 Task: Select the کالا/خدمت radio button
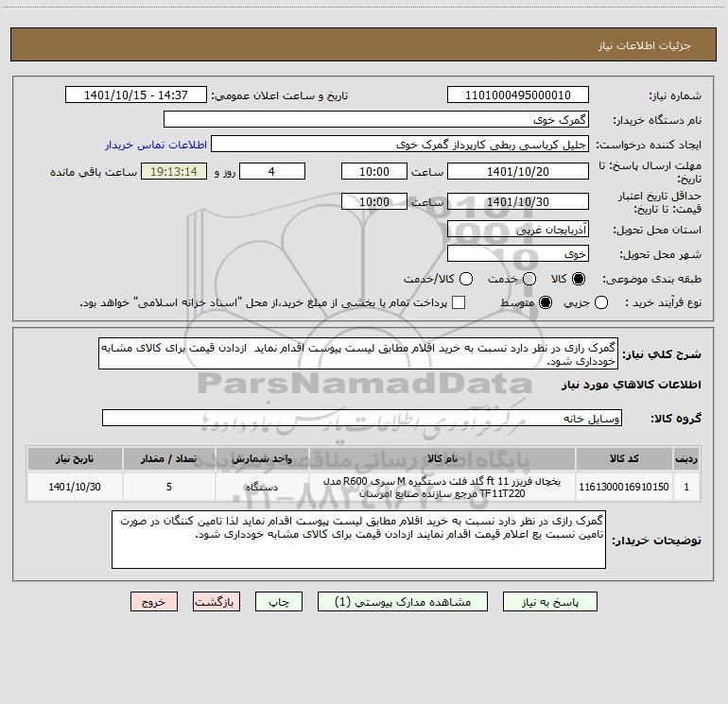point(466,279)
